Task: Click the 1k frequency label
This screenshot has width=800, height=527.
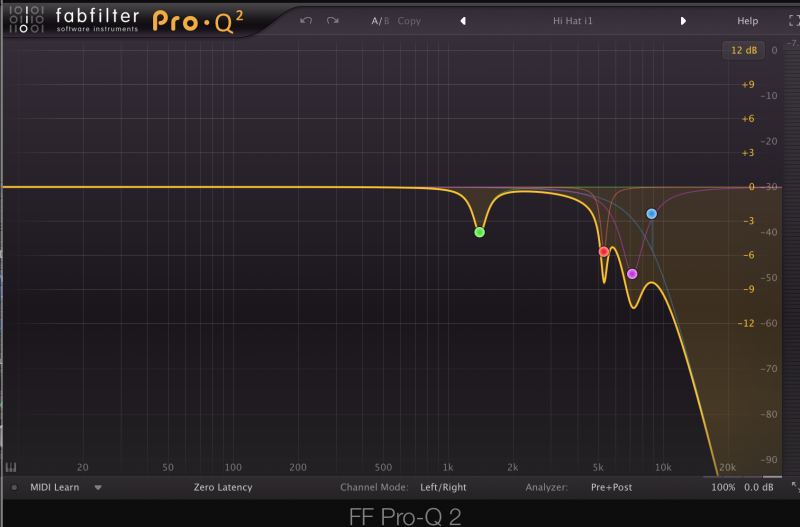Action: (448, 467)
